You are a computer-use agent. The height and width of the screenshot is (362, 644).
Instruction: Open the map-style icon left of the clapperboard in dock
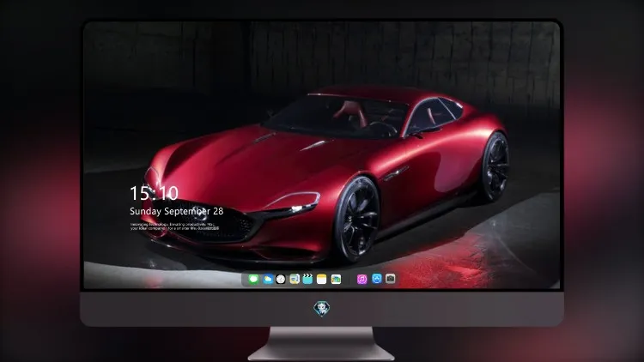click(x=294, y=279)
